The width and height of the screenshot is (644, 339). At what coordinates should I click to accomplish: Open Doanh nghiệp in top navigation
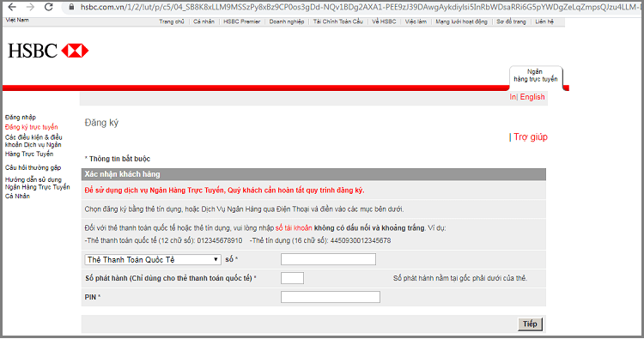pyautogui.click(x=287, y=21)
